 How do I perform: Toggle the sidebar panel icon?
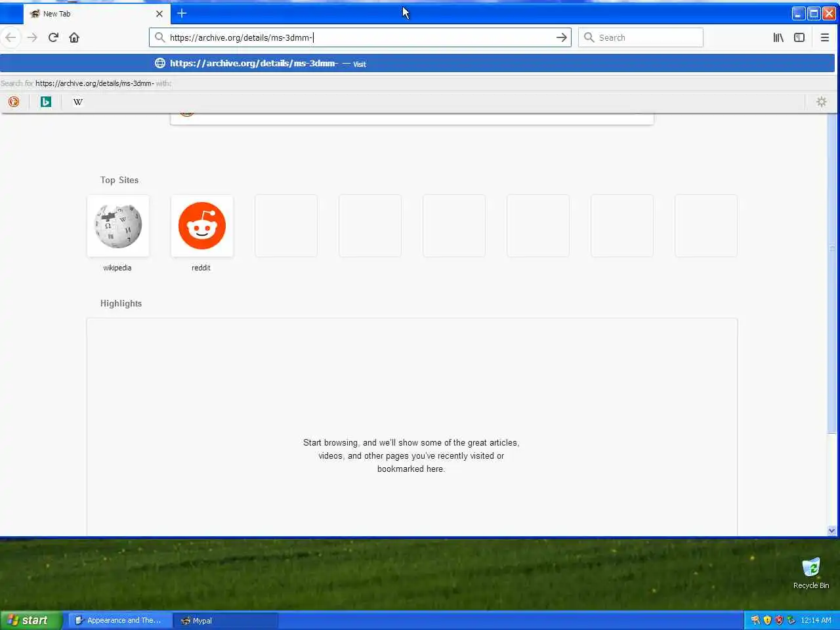(x=799, y=37)
